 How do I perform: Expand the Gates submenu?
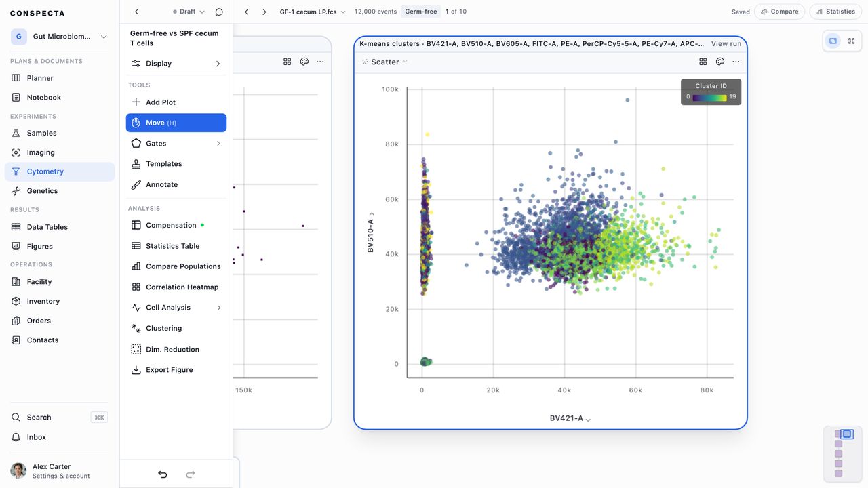coord(176,144)
